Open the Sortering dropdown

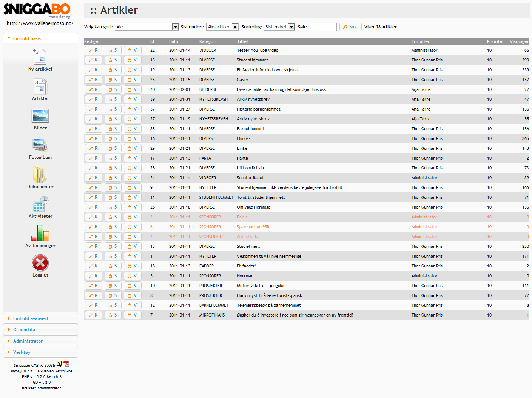point(279,27)
